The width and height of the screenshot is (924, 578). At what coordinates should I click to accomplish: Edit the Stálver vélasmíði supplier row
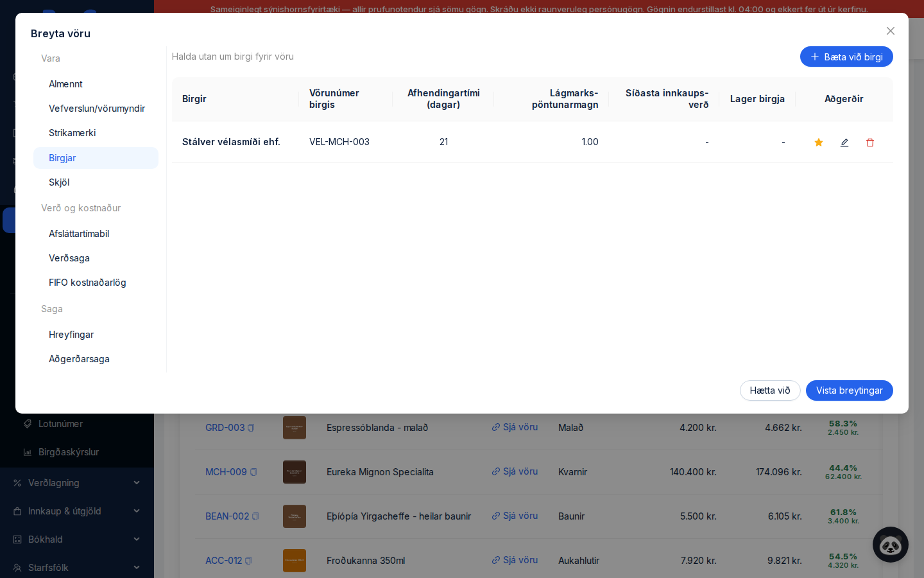click(844, 143)
